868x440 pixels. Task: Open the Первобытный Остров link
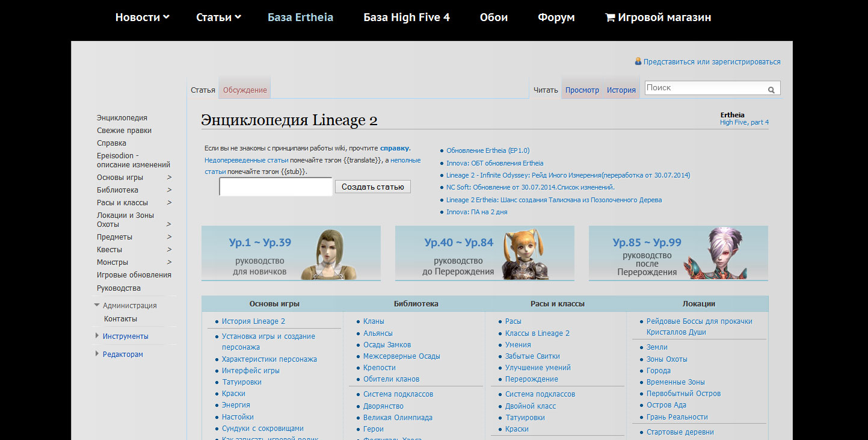point(683,394)
